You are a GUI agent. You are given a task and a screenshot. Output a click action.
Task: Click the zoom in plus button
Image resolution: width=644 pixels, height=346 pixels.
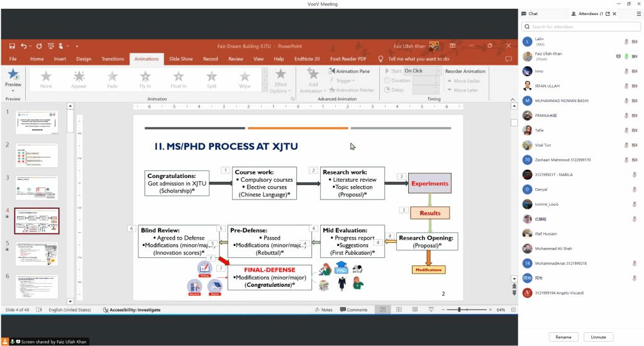coord(490,310)
